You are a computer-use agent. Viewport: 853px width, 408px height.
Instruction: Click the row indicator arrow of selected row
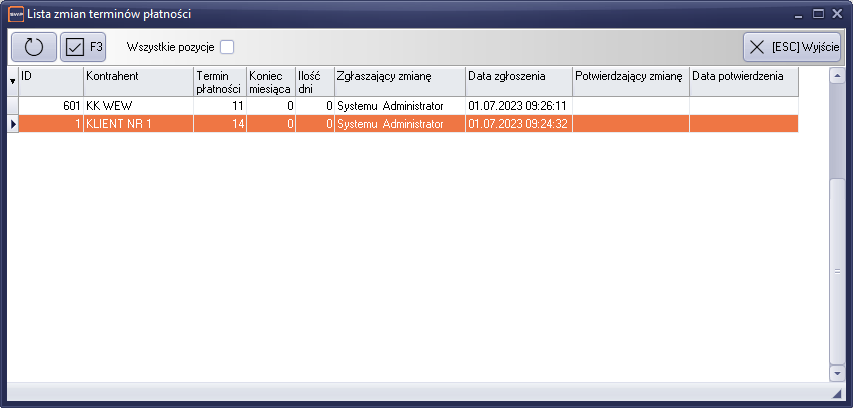[x=12, y=124]
